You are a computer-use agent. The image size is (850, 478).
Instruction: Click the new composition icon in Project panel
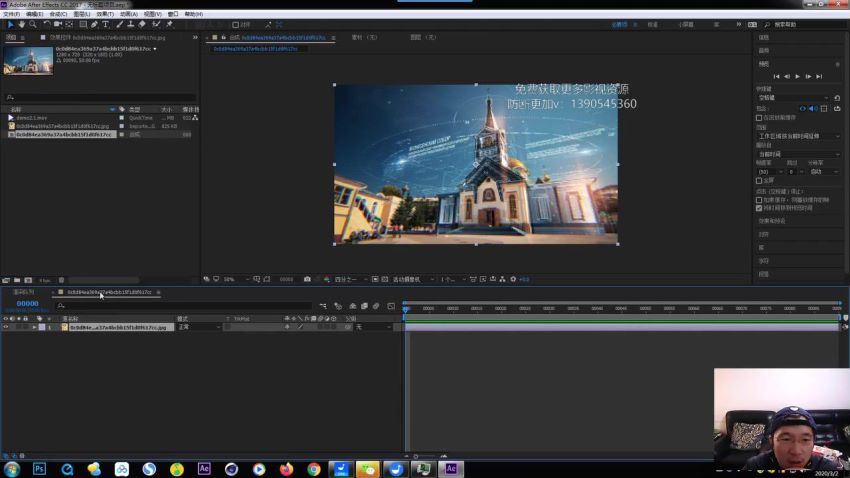click(28, 280)
